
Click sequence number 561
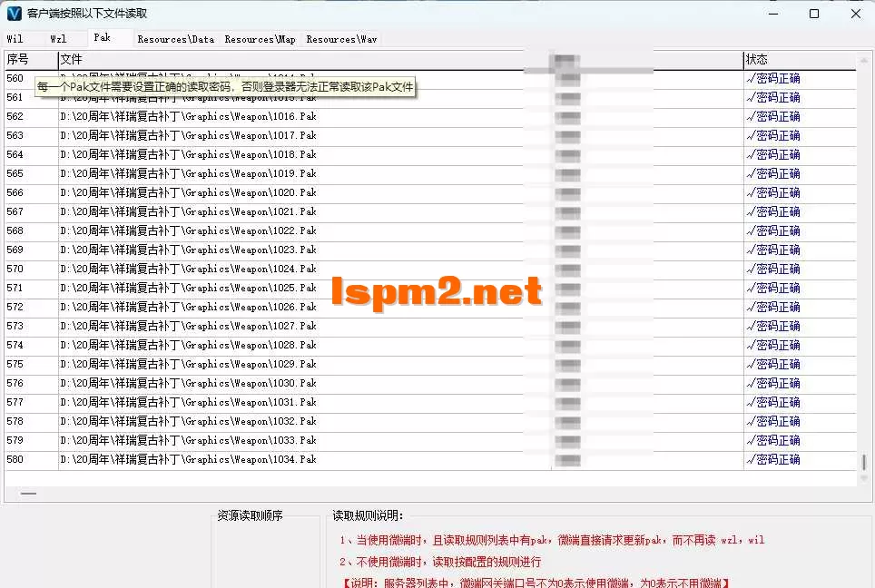[x=15, y=97]
